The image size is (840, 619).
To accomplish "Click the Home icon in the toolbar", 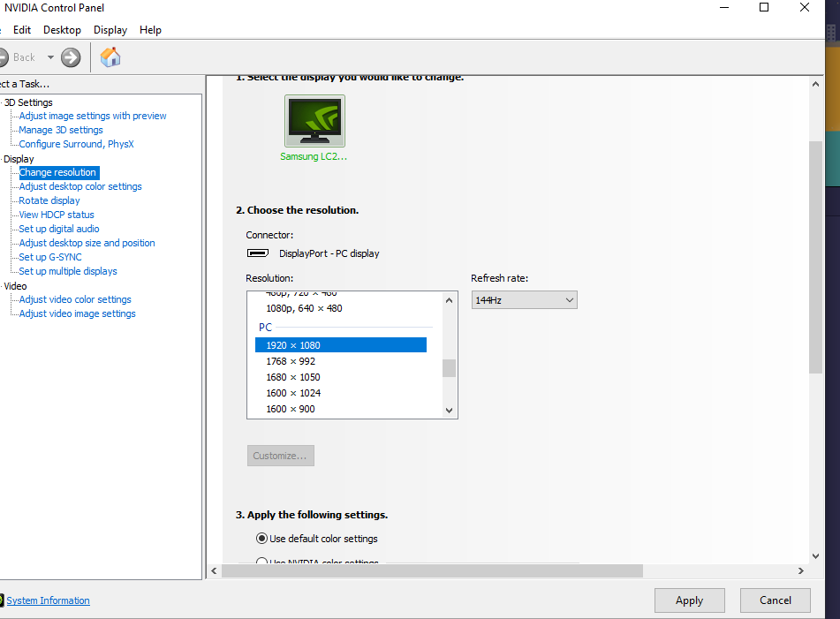I will click(110, 57).
